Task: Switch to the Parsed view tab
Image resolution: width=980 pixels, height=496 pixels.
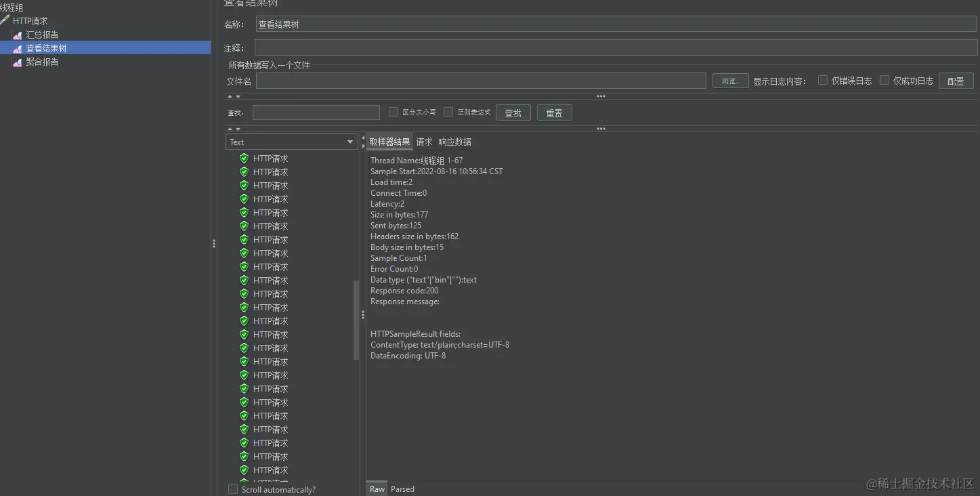Action: (x=402, y=489)
